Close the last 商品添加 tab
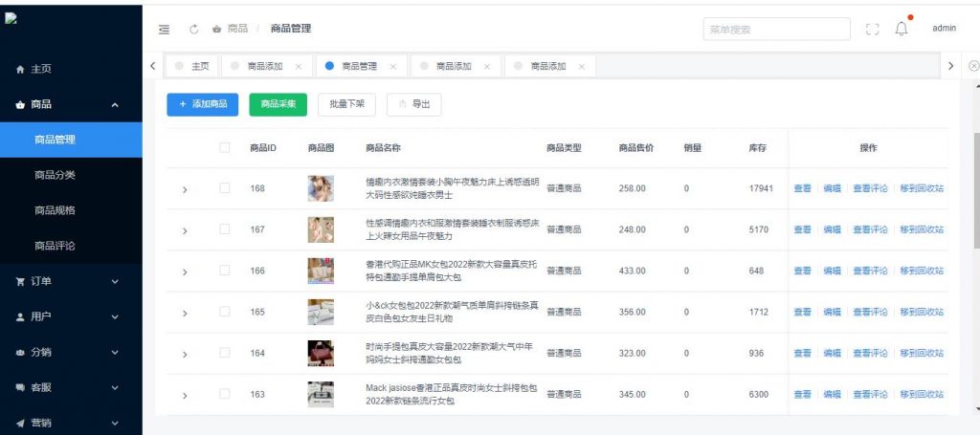 pyautogui.click(x=581, y=66)
